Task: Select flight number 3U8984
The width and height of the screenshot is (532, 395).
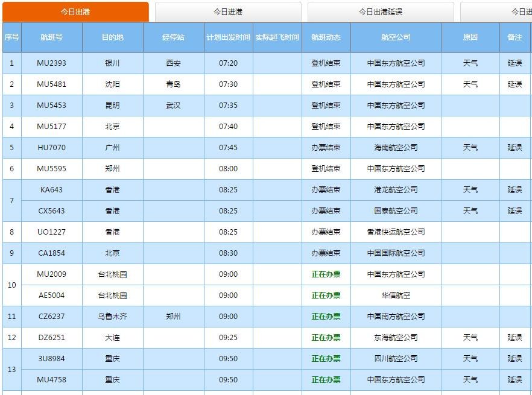Action: [52, 359]
